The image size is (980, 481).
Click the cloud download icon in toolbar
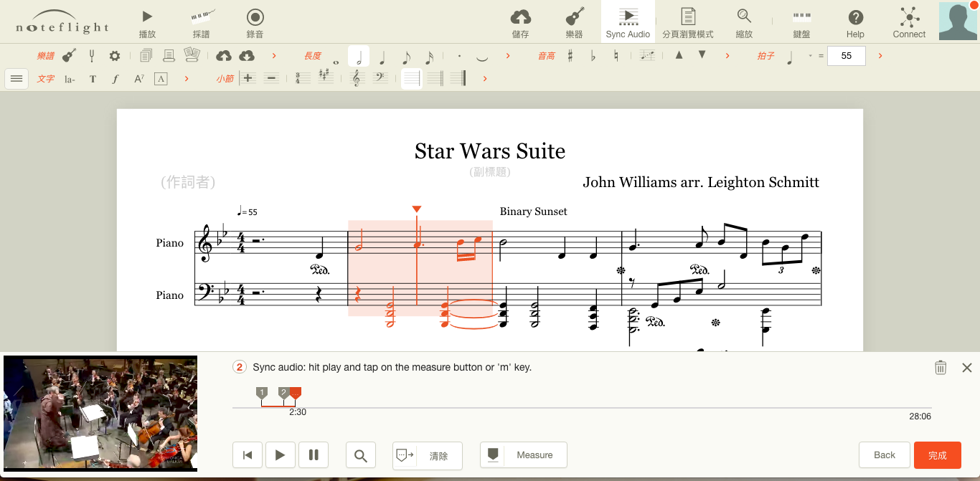(x=247, y=56)
